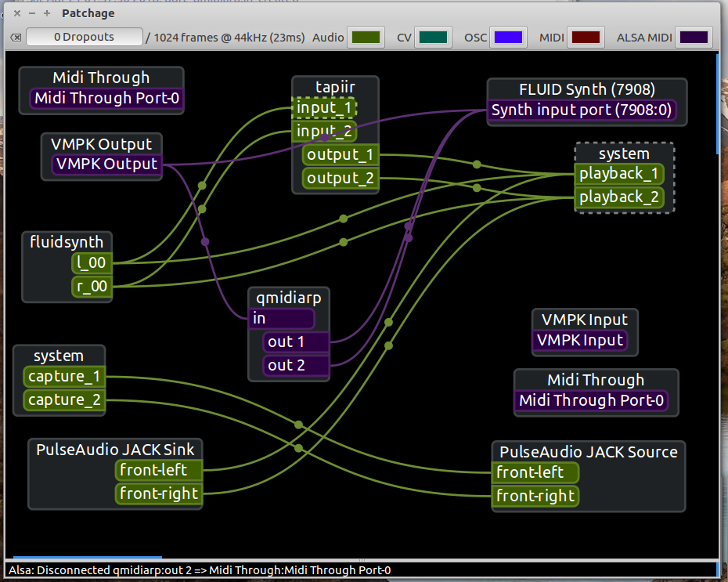Select Synth input port (7908:0)
728x582 pixels.
[x=582, y=110]
